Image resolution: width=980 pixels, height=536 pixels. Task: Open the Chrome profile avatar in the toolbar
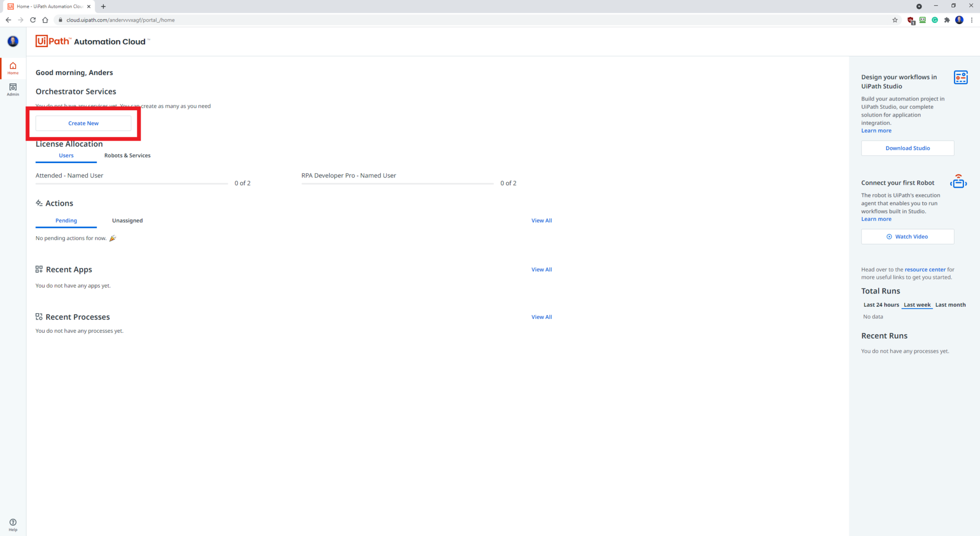click(x=959, y=20)
